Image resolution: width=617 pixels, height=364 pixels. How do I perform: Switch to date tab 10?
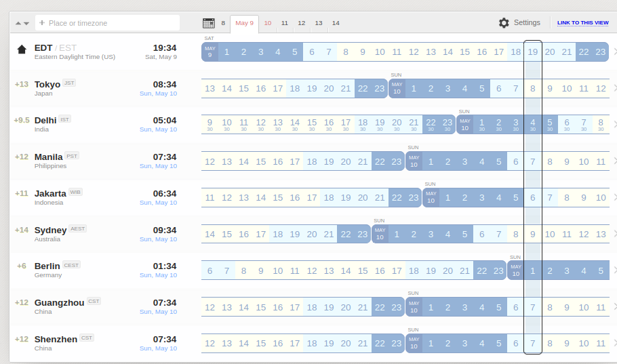(268, 23)
